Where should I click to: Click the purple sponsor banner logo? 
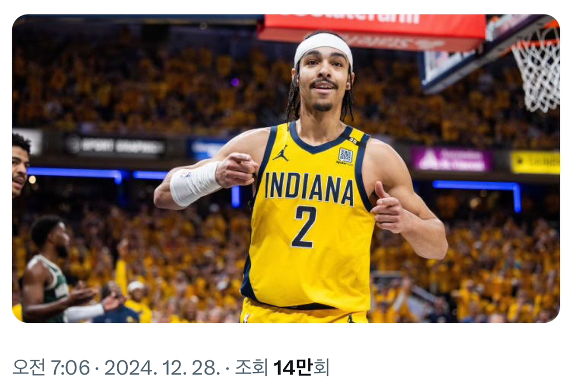tap(451, 160)
